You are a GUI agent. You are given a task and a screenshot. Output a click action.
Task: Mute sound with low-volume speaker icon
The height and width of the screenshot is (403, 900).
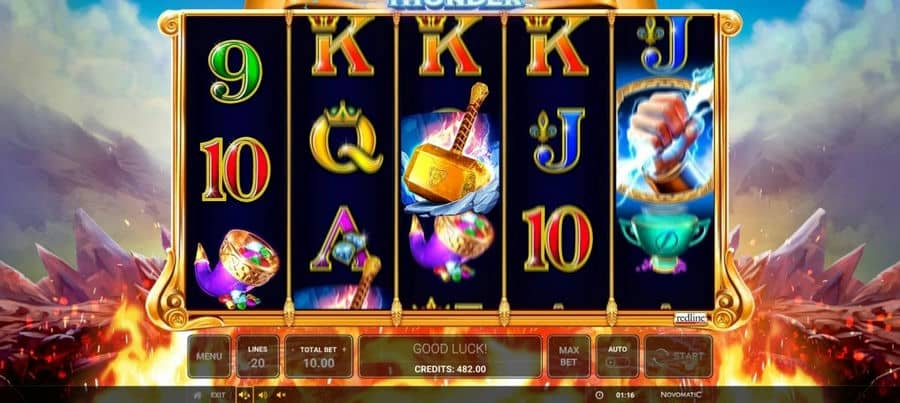(x=281, y=395)
